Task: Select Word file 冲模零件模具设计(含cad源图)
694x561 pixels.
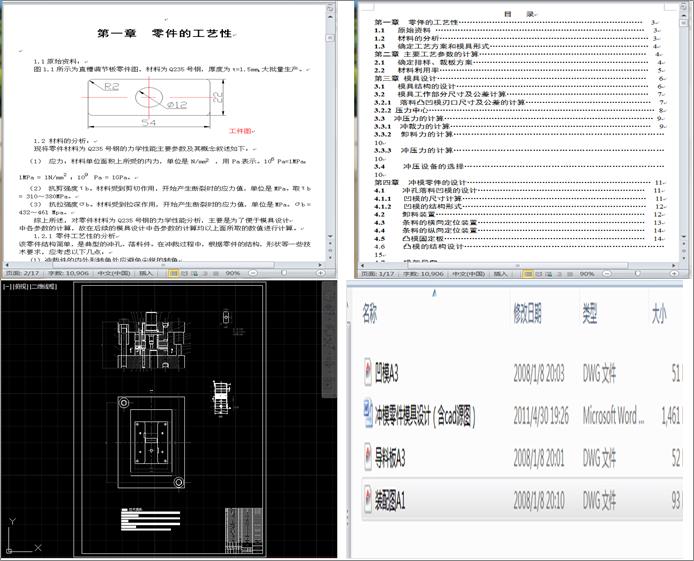Action: 522,415
